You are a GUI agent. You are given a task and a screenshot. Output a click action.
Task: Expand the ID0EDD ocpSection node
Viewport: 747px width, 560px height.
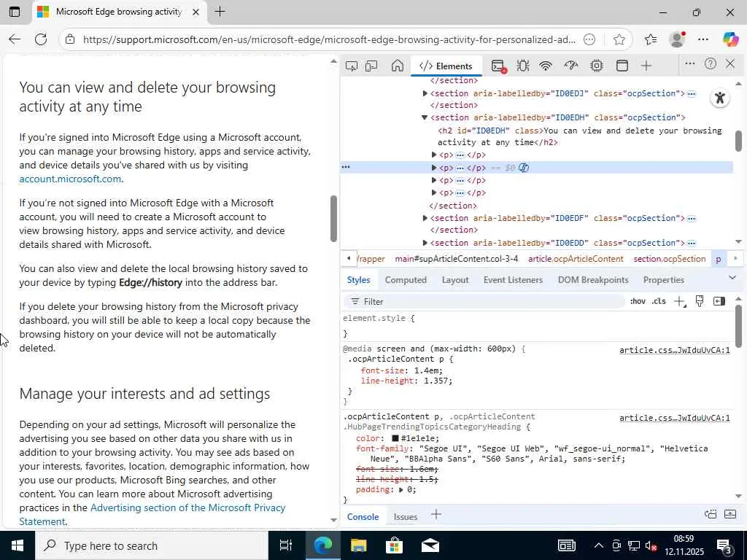425,243
